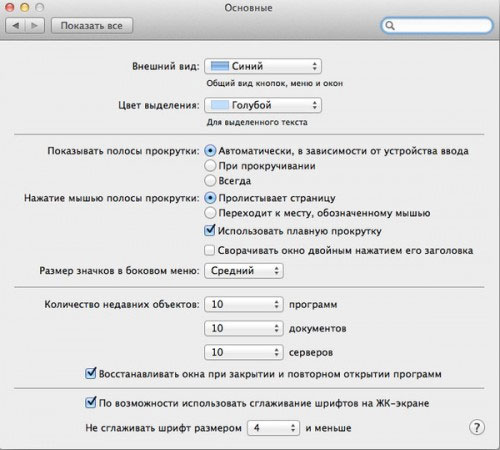The height and width of the screenshot is (450, 500).
Task: Click the back navigation arrow
Action: pyautogui.click(x=16, y=26)
